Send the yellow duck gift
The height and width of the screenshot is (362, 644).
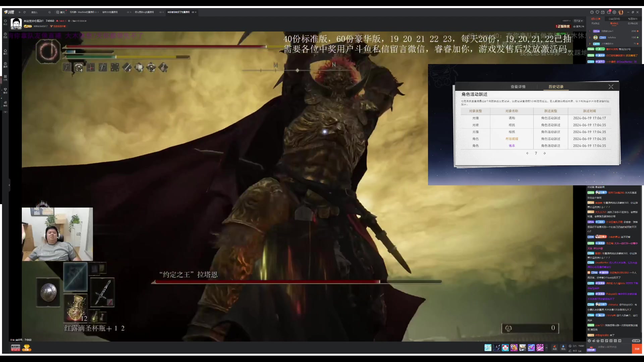coord(514,348)
